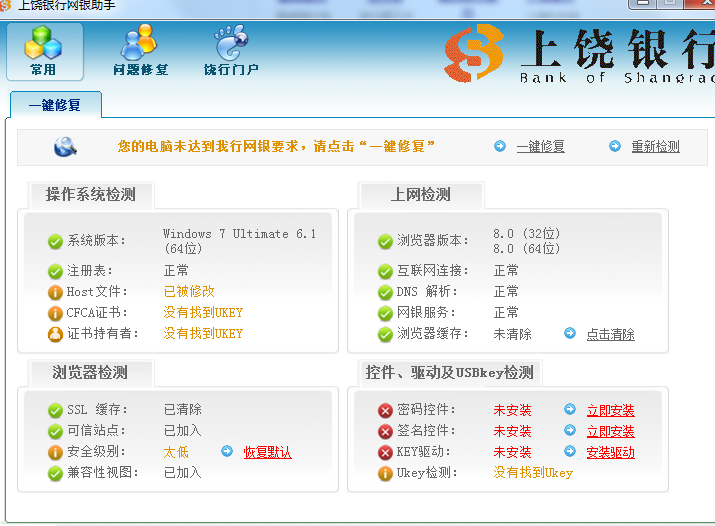Click the 控件、驱动及USBkey检测 header
This screenshot has height=526, width=715.
click(x=450, y=372)
